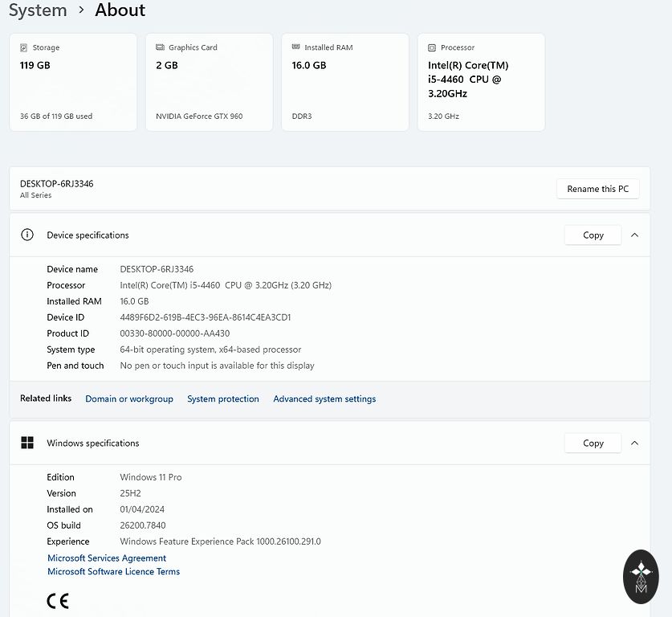The width and height of the screenshot is (672, 617).
Task: Click the Installed RAM icon
Action: [x=296, y=48]
